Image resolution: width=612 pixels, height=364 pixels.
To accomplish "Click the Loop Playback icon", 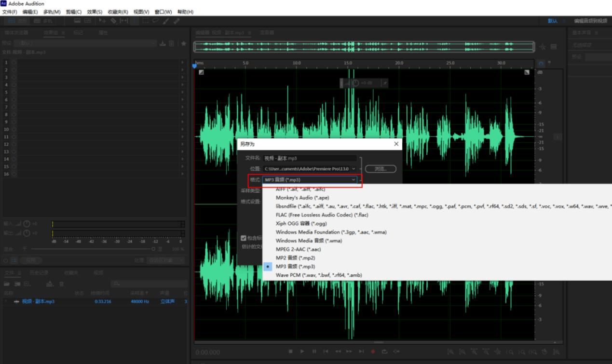I will click(384, 352).
